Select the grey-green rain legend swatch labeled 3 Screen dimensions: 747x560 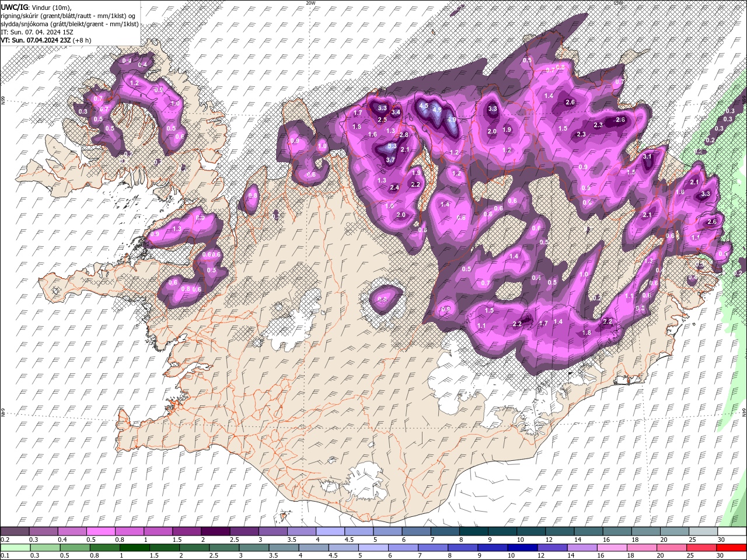[x=253, y=548]
